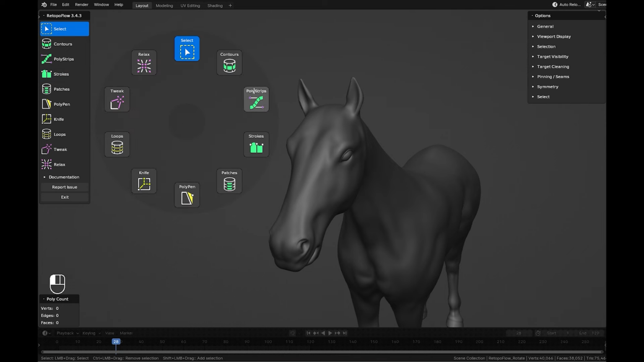Select the Contours tool in the sidebar
644x362 pixels.
point(62,44)
